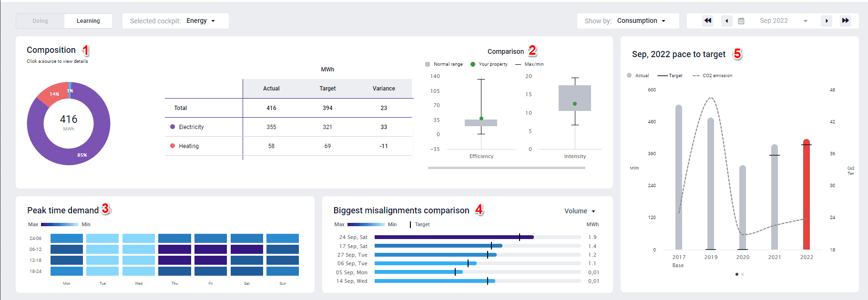Screen dimensions: 868x300
Task: Select the Heating source row
Action: [x=189, y=146]
